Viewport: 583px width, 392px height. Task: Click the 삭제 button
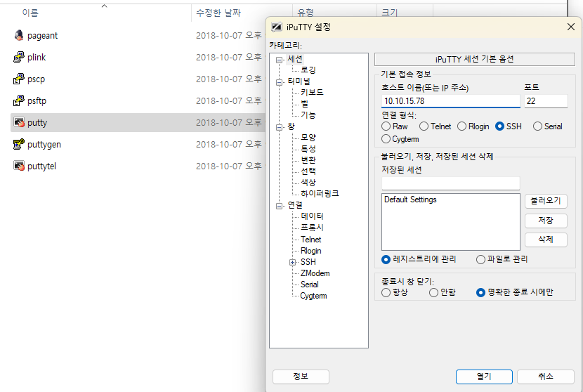pyautogui.click(x=546, y=240)
